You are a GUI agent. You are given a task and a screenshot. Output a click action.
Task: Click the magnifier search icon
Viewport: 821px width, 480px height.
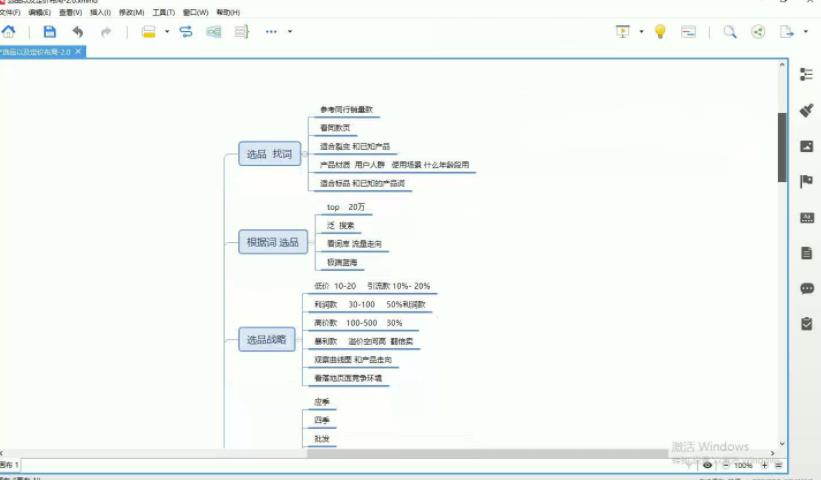pos(730,32)
